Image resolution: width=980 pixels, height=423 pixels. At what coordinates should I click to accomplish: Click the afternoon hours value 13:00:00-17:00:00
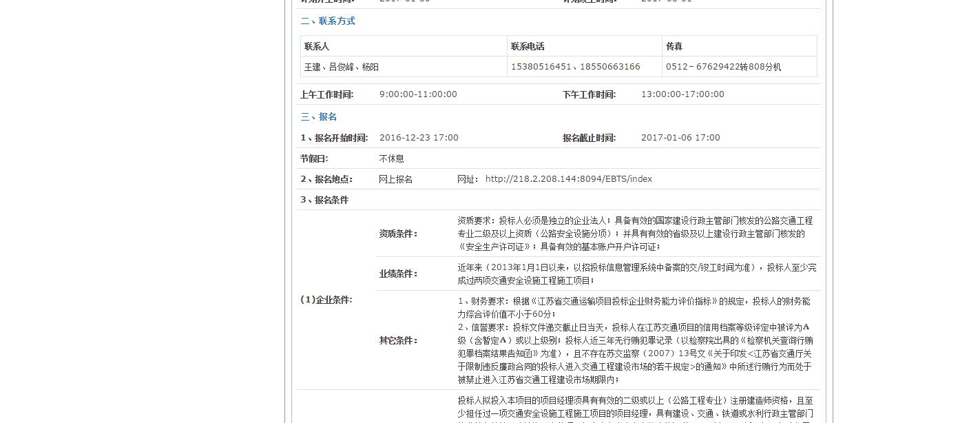[x=682, y=94]
